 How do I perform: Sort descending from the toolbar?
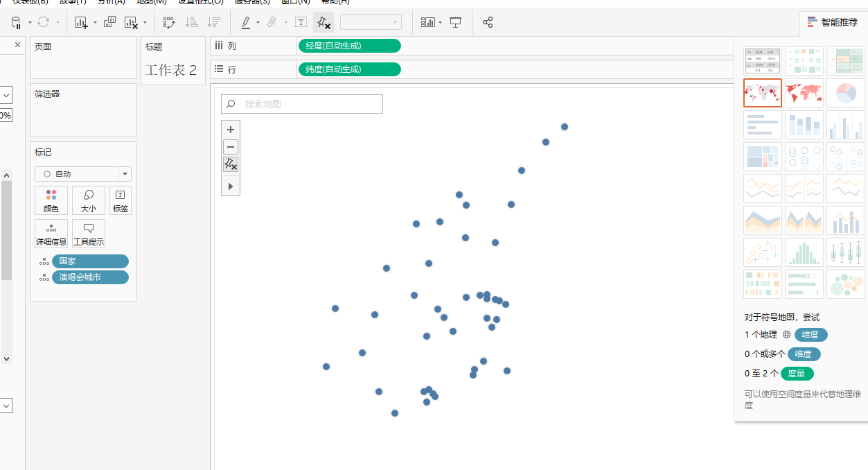click(x=214, y=22)
